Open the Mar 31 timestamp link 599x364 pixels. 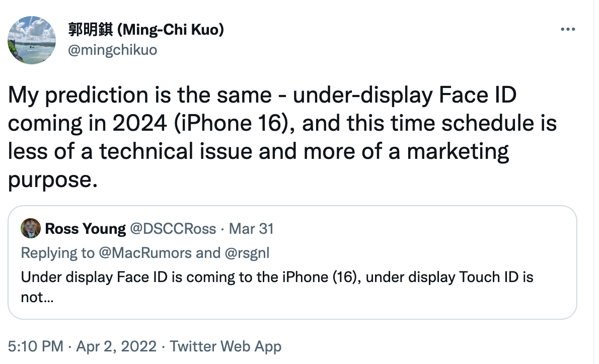coord(251,229)
